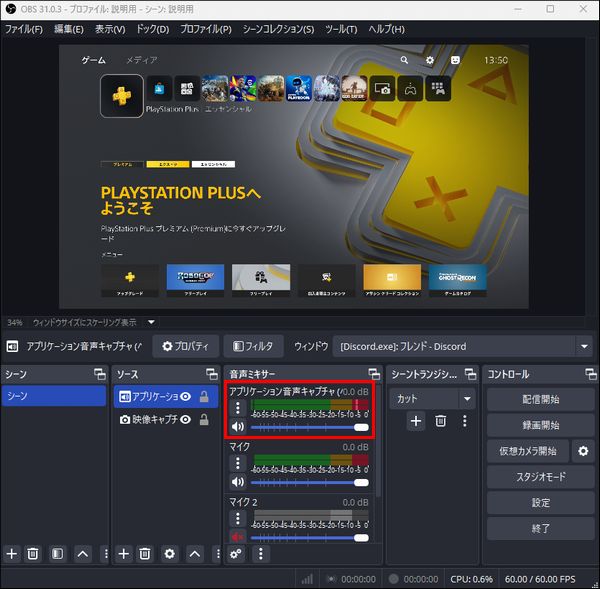Unmute the マイク 2 red speaker icon

pyautogui.click(x=238, y=537)
